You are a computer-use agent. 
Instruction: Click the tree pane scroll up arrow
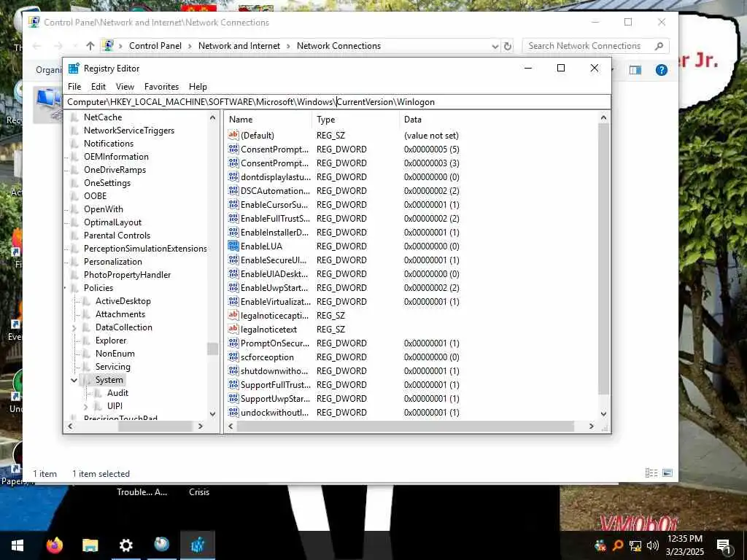212,117
